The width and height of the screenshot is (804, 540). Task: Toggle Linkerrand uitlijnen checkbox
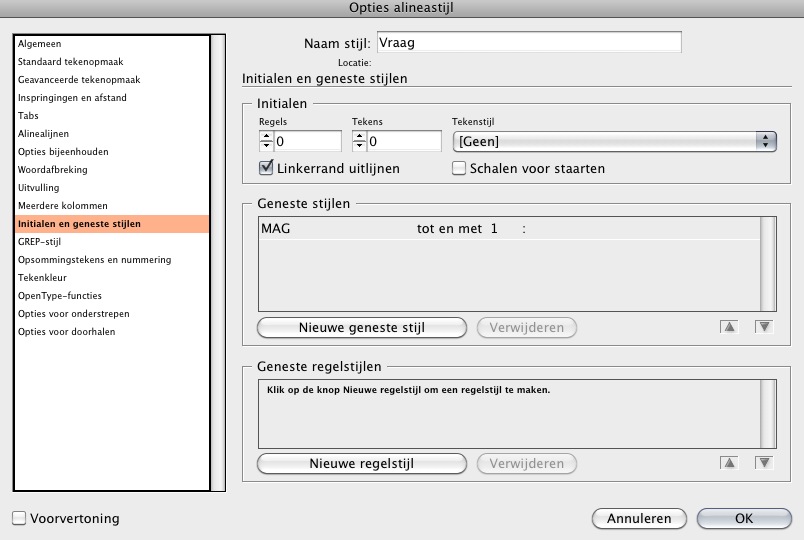click(266, 168)
